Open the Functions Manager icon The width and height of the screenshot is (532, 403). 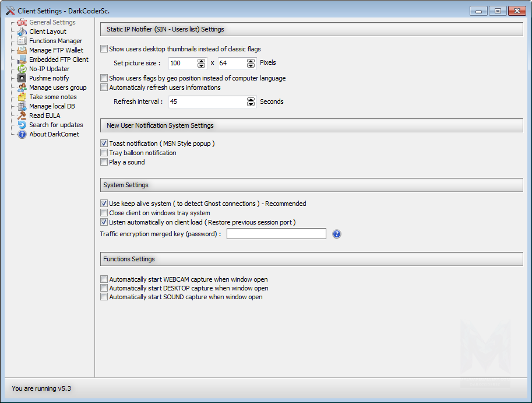(22, 41)
